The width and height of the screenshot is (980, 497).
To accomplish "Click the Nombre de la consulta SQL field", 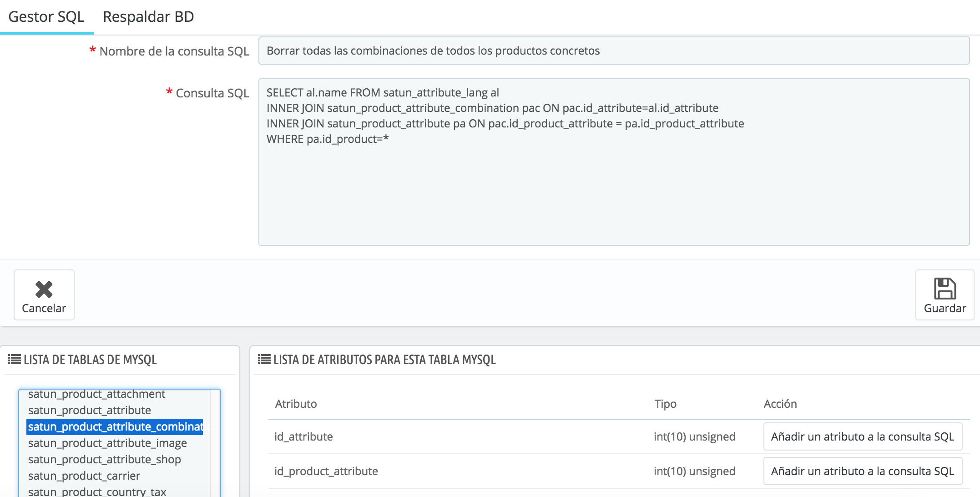I will point(614,51).
